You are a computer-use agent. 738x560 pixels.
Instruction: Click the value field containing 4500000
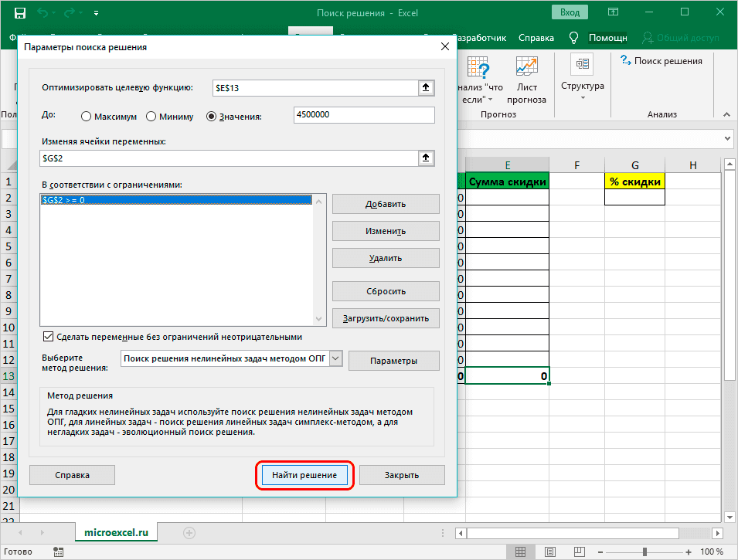(x=364, y=115)
